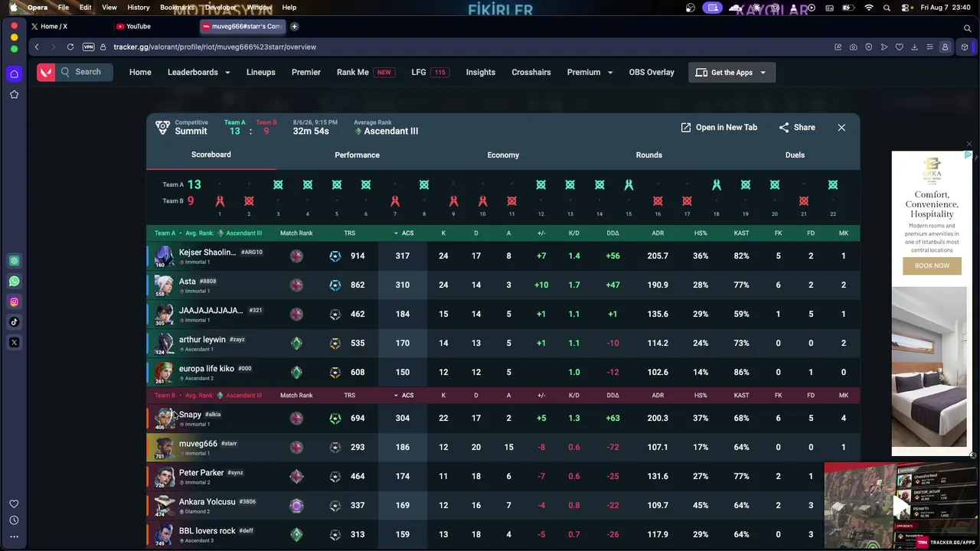Open X (Twitter) in Opera sidebar
Viewport: 980px width, 551px height.
tap(14, 342)
